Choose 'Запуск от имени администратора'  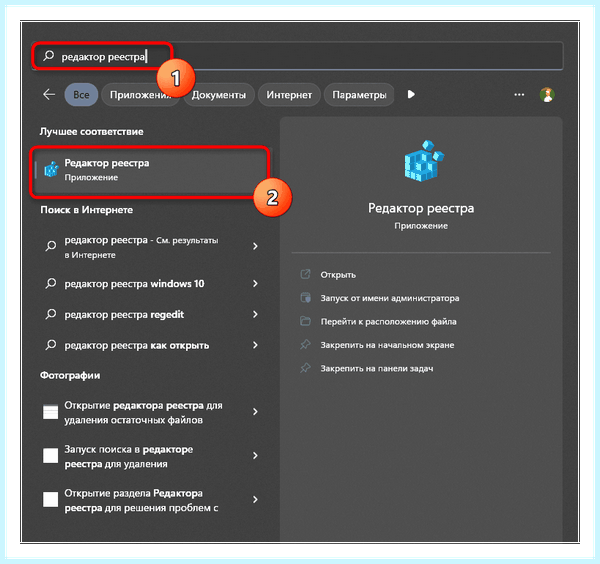(390, 298)
